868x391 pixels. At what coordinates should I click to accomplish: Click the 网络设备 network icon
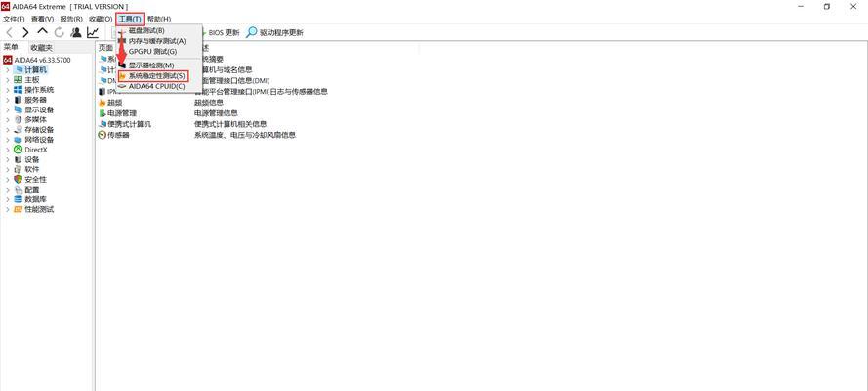[19, 140]
